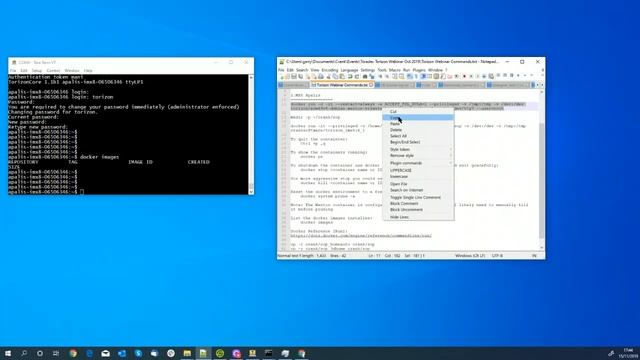Open Notepad++ File menu
640x360 pixels.
click(x=281, y=70)
